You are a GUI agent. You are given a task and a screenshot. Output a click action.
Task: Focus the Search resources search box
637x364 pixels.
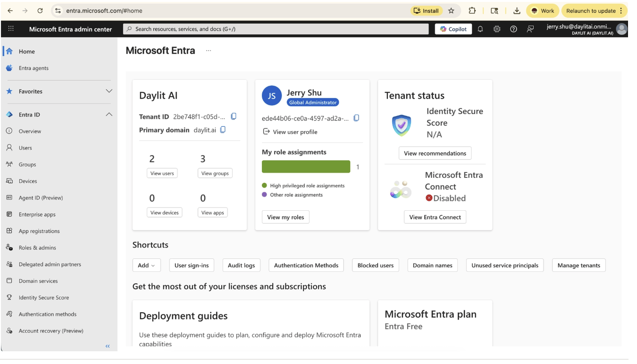click(277, 29)
